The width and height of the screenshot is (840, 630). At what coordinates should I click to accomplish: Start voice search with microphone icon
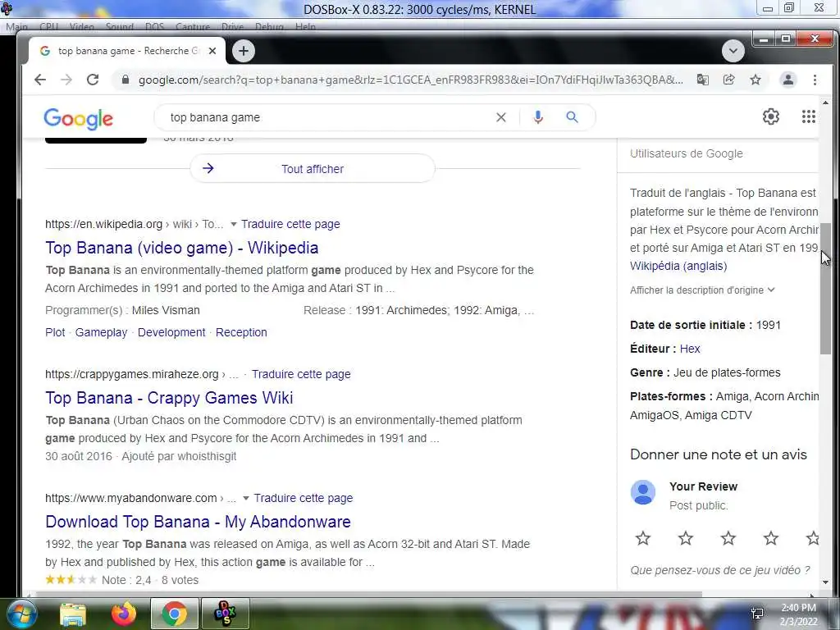(x=538, y=117)
